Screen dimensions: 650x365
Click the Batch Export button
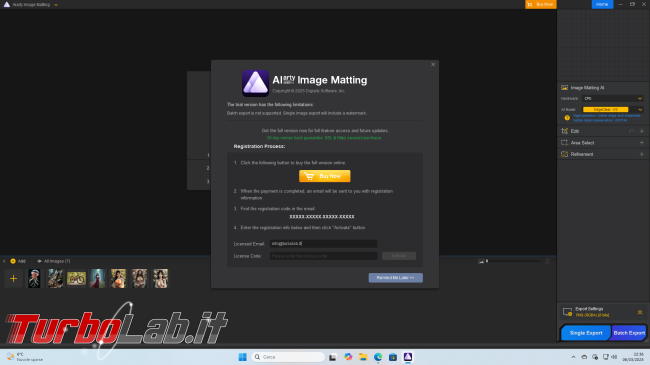629,333
